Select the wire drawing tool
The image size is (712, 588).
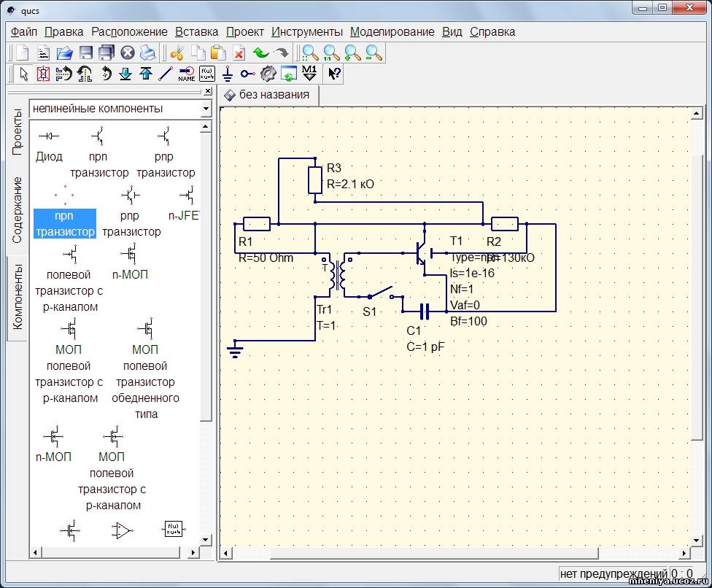coord(166,74)
